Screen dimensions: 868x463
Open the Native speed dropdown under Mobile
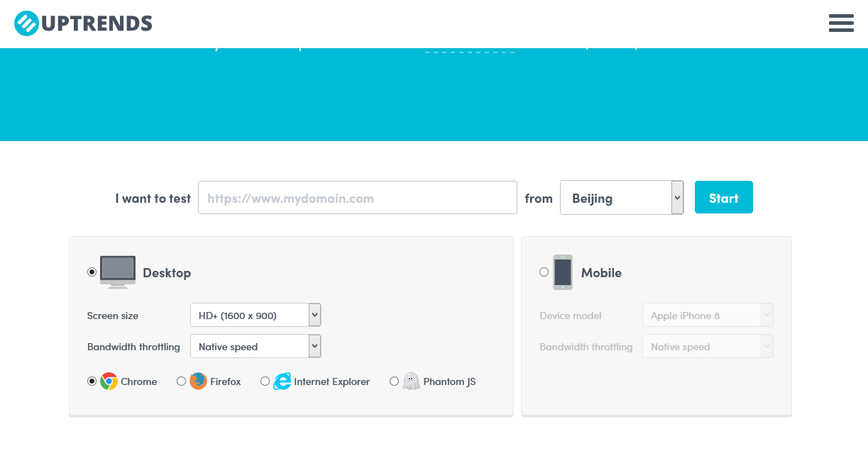(x=708, y=346)
